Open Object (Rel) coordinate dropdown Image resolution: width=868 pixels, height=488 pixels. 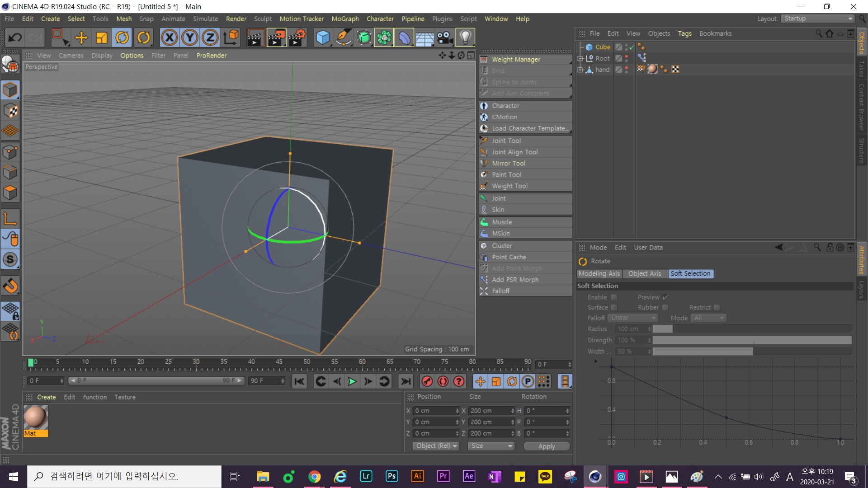436,446
